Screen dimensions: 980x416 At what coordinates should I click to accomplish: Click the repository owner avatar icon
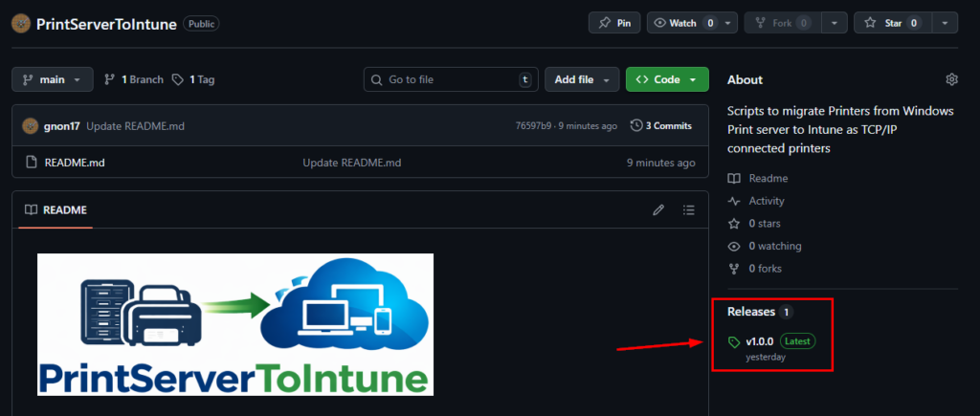click(21, 23)
